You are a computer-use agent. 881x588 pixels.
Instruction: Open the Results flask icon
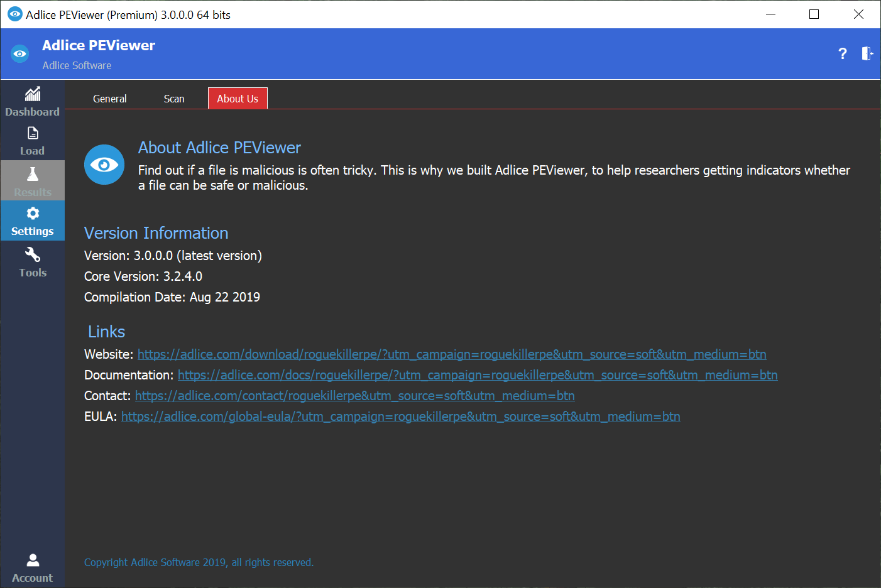coord(33,174)
